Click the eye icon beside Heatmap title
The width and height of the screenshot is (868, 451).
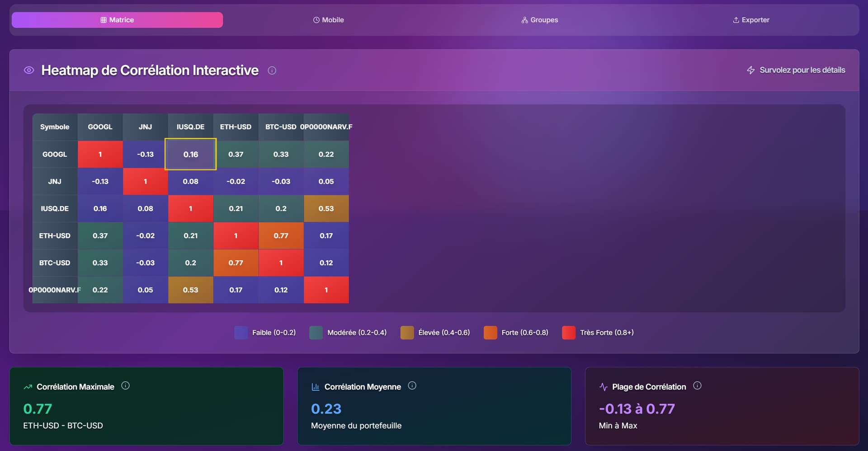[29, 70]
